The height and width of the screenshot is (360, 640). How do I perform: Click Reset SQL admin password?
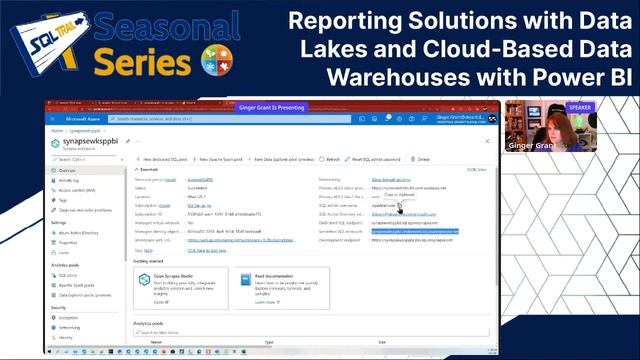(373, 160)
